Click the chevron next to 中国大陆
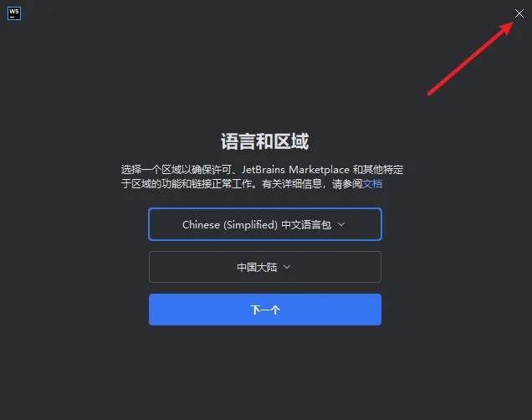The height and width of the screenshot is (420, 532). [287, 267]
